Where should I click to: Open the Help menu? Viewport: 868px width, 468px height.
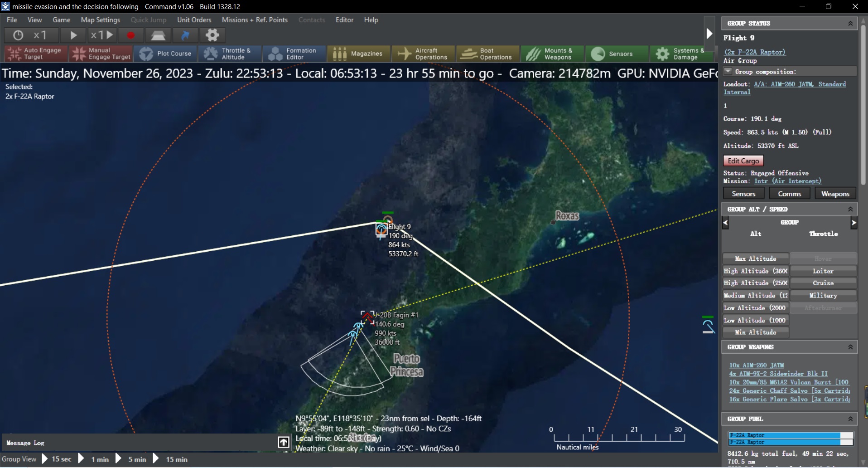click(371, 20)
